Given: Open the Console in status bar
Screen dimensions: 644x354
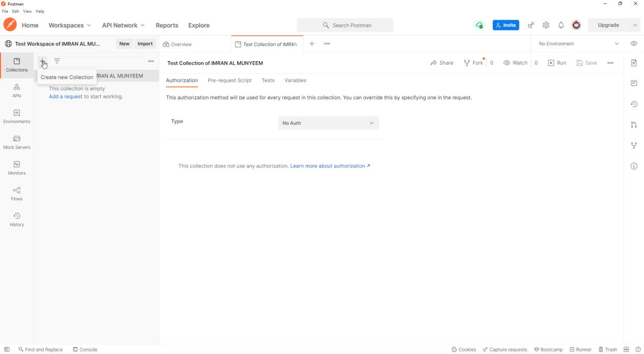Looking at the screenshot, I should tap(85, 349).
